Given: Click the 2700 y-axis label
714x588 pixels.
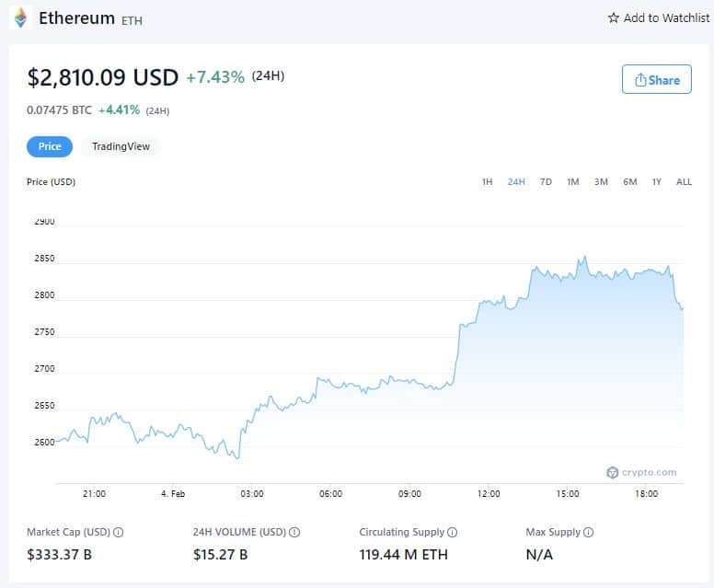Looking at the screenshot, I should (x=44, y=368).
